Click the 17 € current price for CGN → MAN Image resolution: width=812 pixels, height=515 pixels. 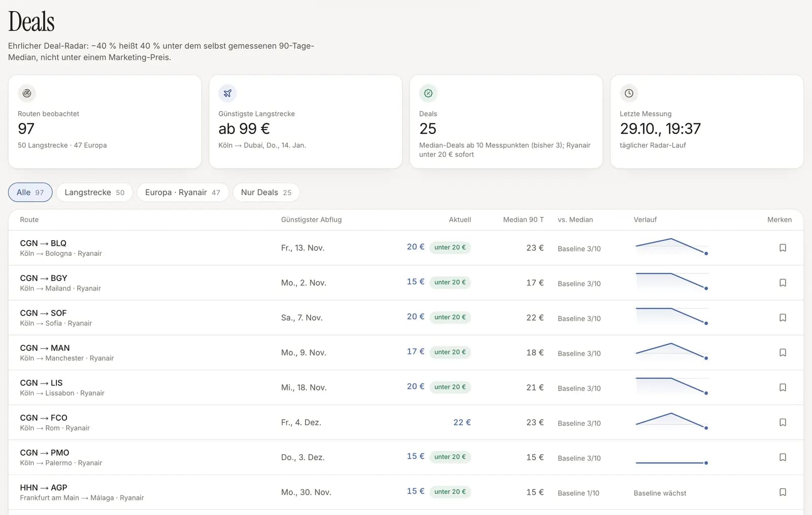[416, 351]
